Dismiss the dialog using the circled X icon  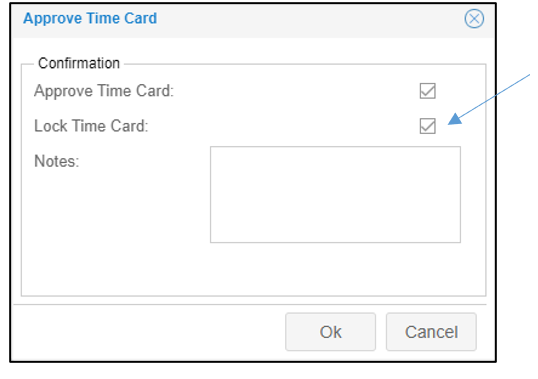click(x=474, y=19)
